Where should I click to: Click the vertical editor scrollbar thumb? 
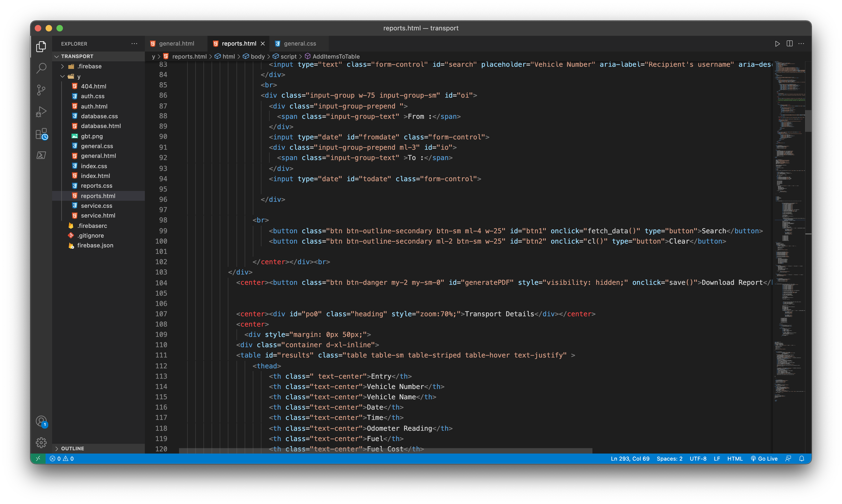[x=808, y=120]
